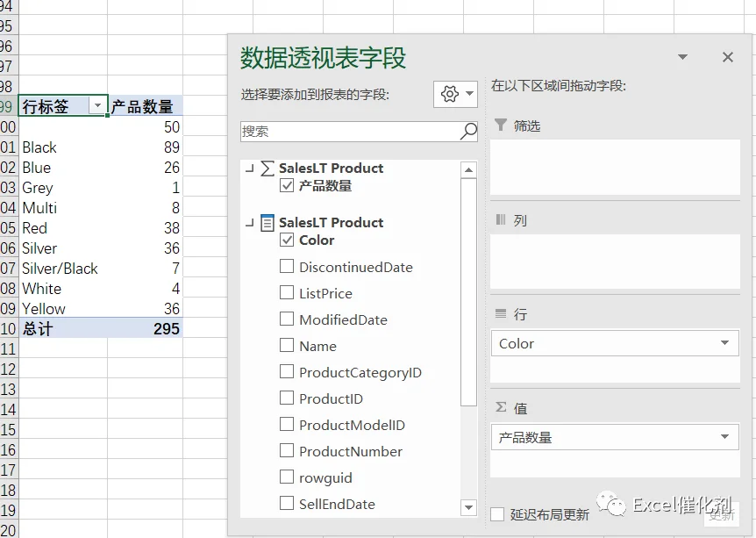
Task: Select the Silver/Black row label cell
Action: [63, 269]
